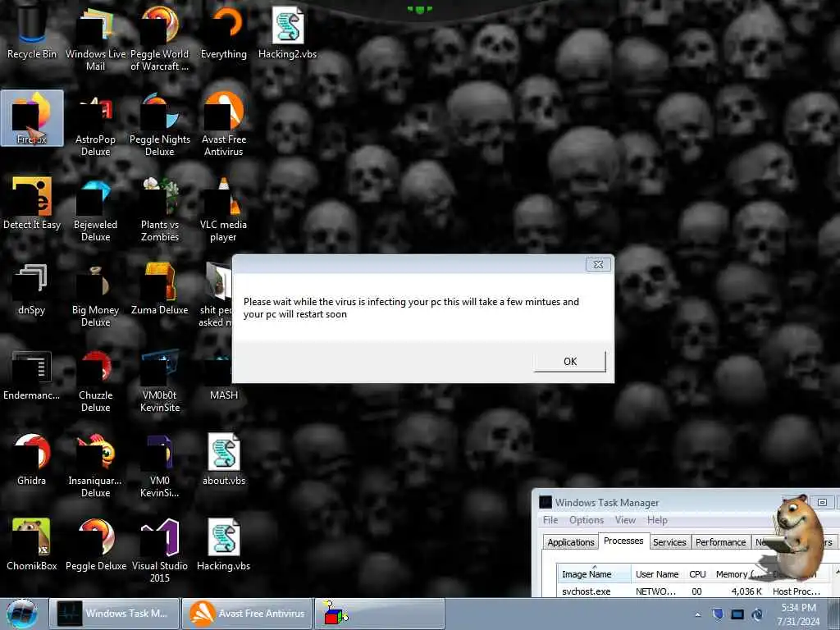Open Peggle Deluxe shortcut
840x630 pixels.
(95, 545)
